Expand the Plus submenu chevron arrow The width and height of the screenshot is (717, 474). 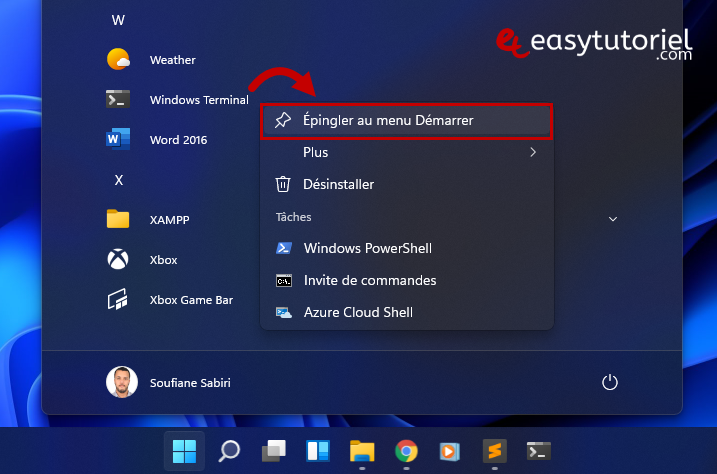coord(533,152)
